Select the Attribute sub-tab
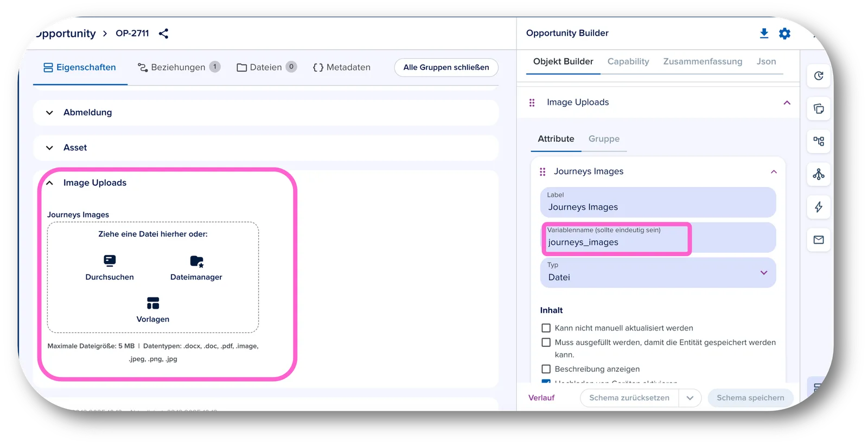Viewport: 868px width, 445px height. pyautogui.click(x=556, y=139)
